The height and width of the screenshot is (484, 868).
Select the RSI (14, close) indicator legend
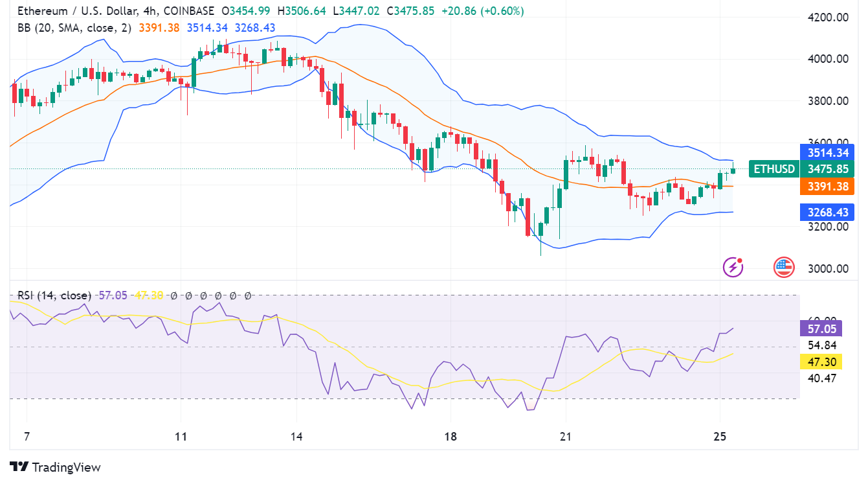[54, 295]
